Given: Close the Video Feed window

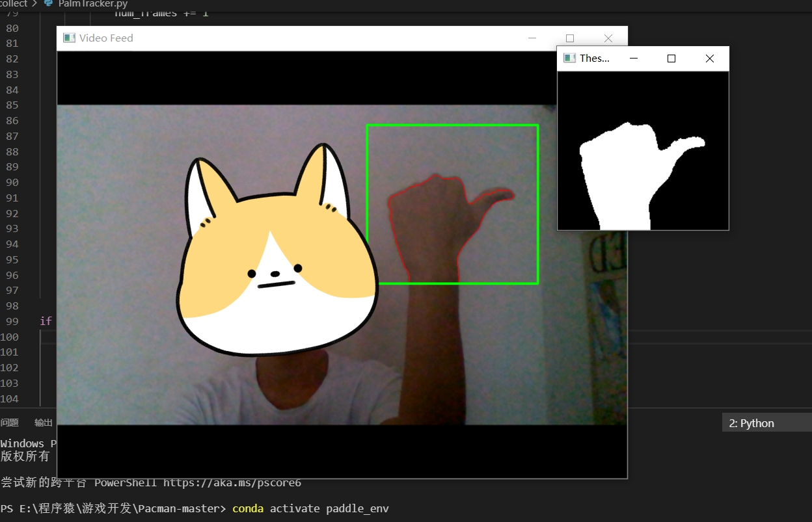Looking at the screenshot, I should point(608,38).
